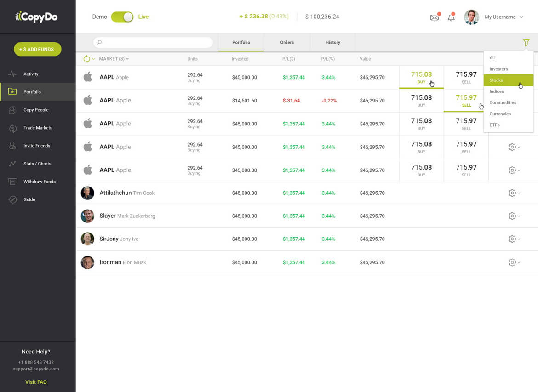This screenshot has width=538, height=392.
Task: Open the gear settings for Ironman row
Action: (512, 263)
